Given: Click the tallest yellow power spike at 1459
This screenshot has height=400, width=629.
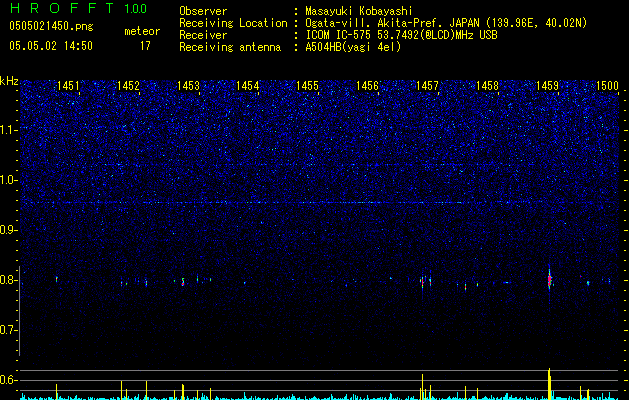Looking at the screenshot, I should click(549, 384).
